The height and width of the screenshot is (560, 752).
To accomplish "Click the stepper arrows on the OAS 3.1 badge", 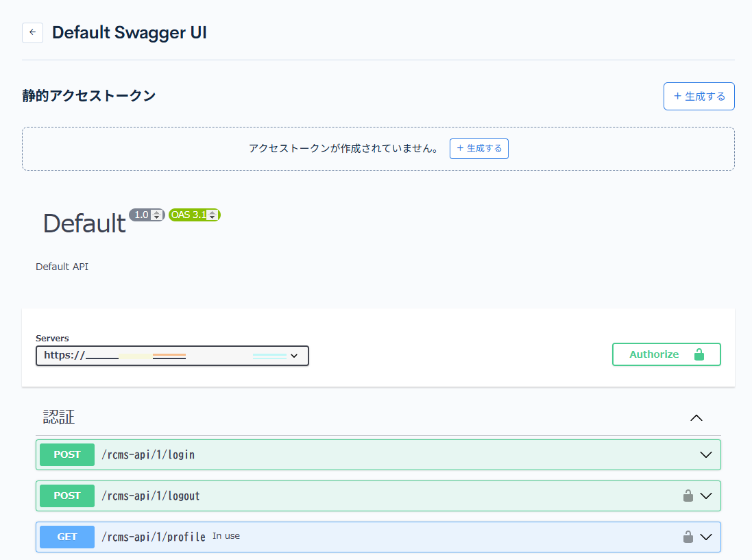I will [212, 215].
